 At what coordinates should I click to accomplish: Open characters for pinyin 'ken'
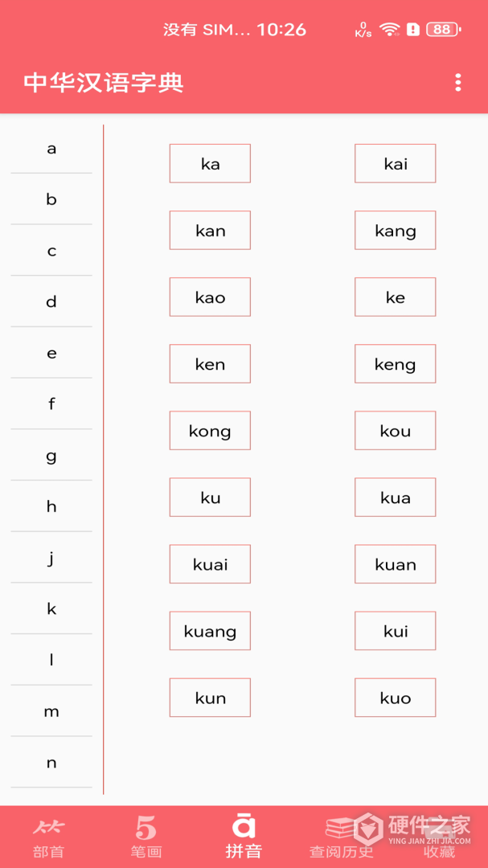(x=210, y=363)
